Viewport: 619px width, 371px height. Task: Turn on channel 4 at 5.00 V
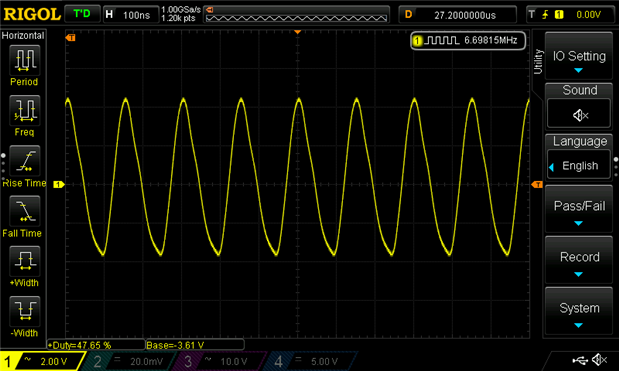[310, 361]
